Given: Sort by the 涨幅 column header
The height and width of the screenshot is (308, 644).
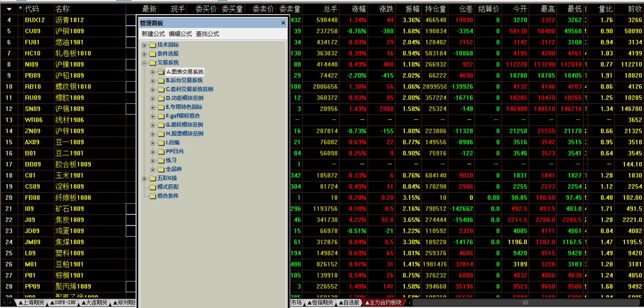Looking at the screenshot, I should point(359,9).
